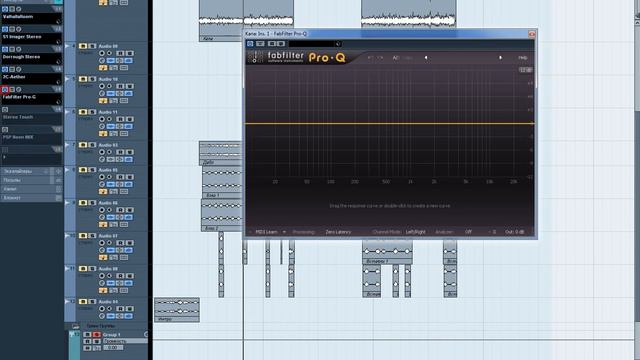640x360 pixels.
Task: Change lane display type on Audio 11
Action: coord(124,134)
